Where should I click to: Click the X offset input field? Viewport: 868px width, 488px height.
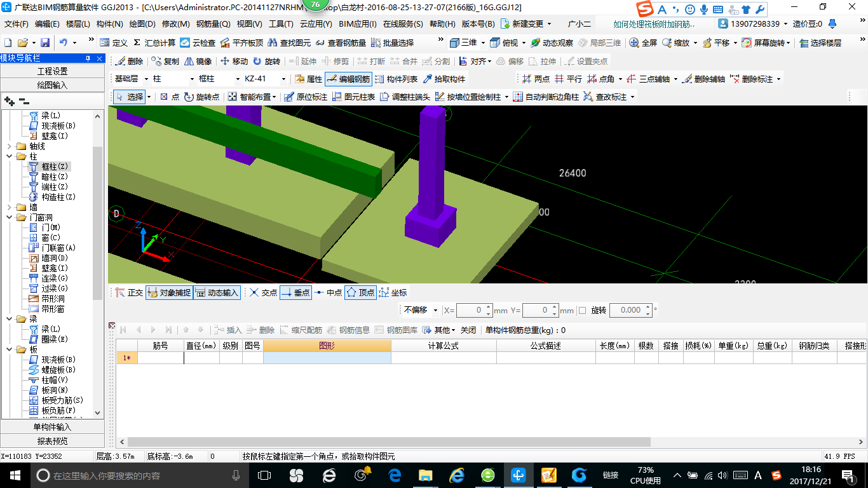474,310
